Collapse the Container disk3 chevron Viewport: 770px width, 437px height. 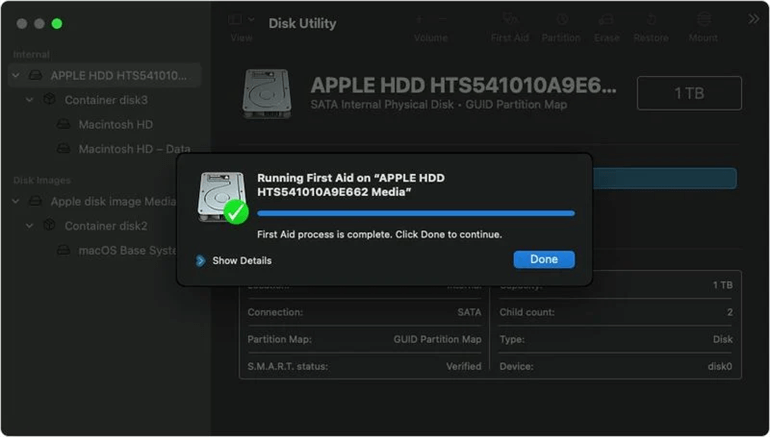point(29,100)
